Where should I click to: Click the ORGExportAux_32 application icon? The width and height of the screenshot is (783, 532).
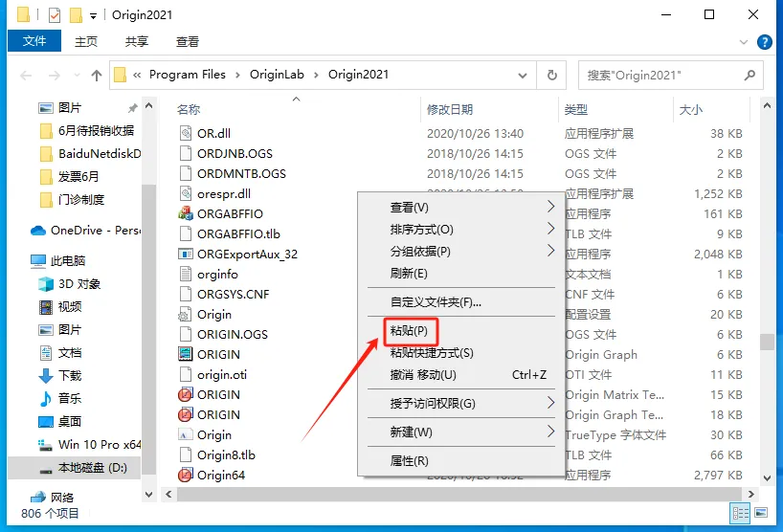[x=186, y=254]
